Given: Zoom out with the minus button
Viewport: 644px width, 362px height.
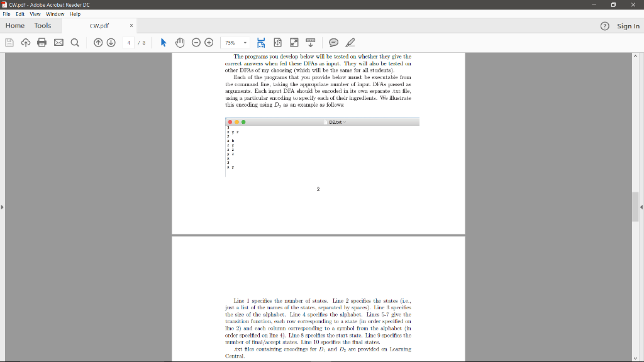Looking at the screenshot, I should coord(196,42).
